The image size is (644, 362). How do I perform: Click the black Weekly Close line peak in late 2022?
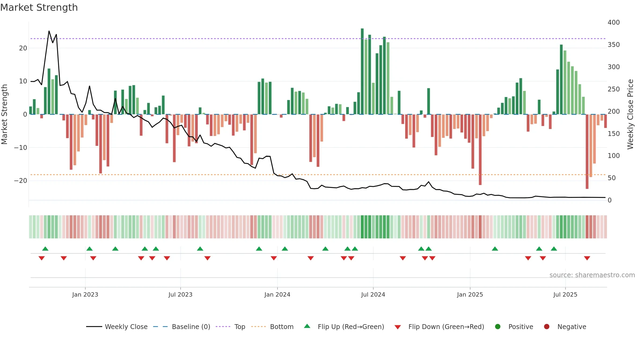49,31
